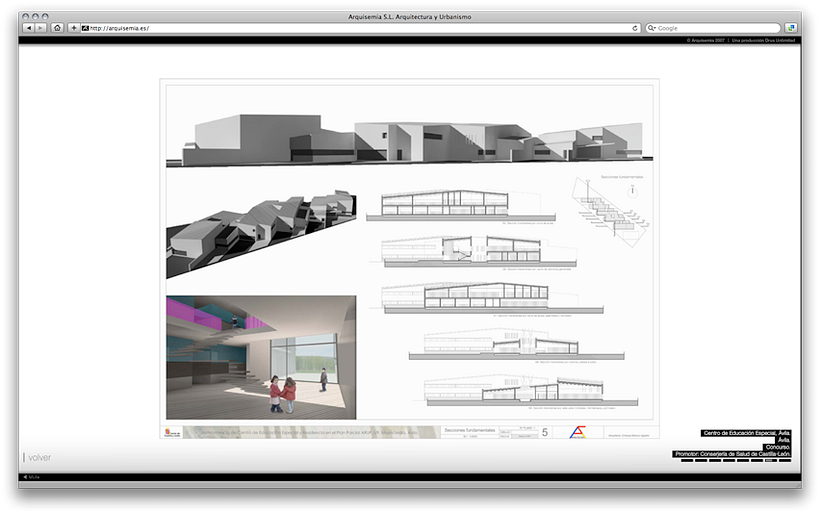This screenshot has height=514, width=820.
Task: Click the Arquisemia logo on the sheet
Action: point(578,432)
